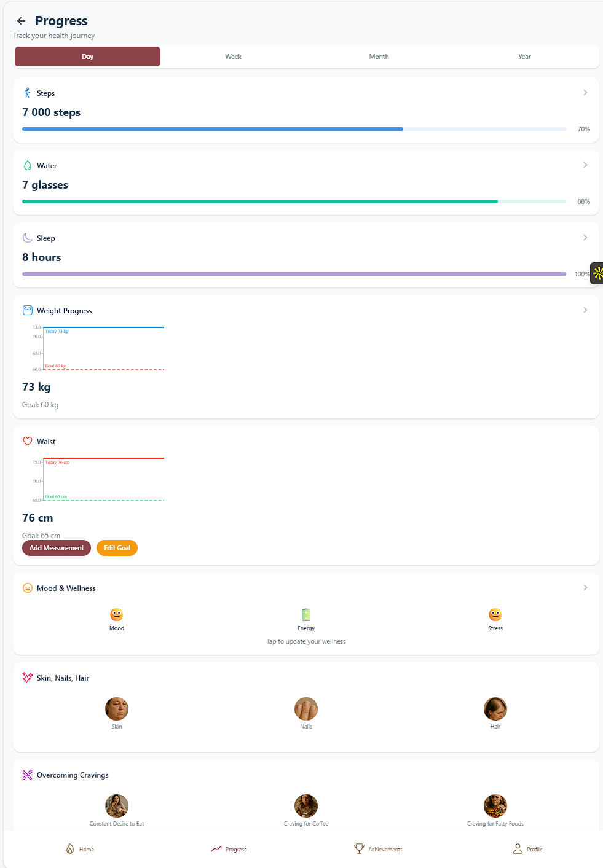This screenshot has width=603, height=868.
Task: Click the yellow asterisk side widget
Action: coord(597,273)
